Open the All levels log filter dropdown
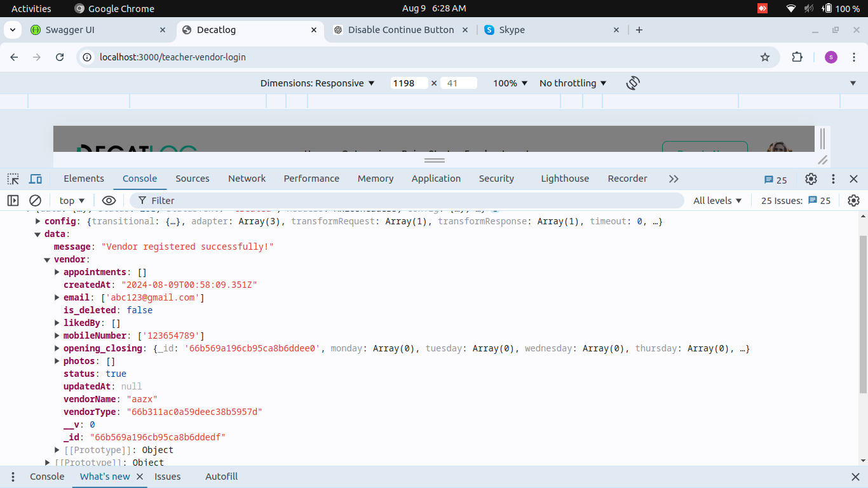Viewport: 868px width, 488px height. pyautogui.click(x=717, y=201)
